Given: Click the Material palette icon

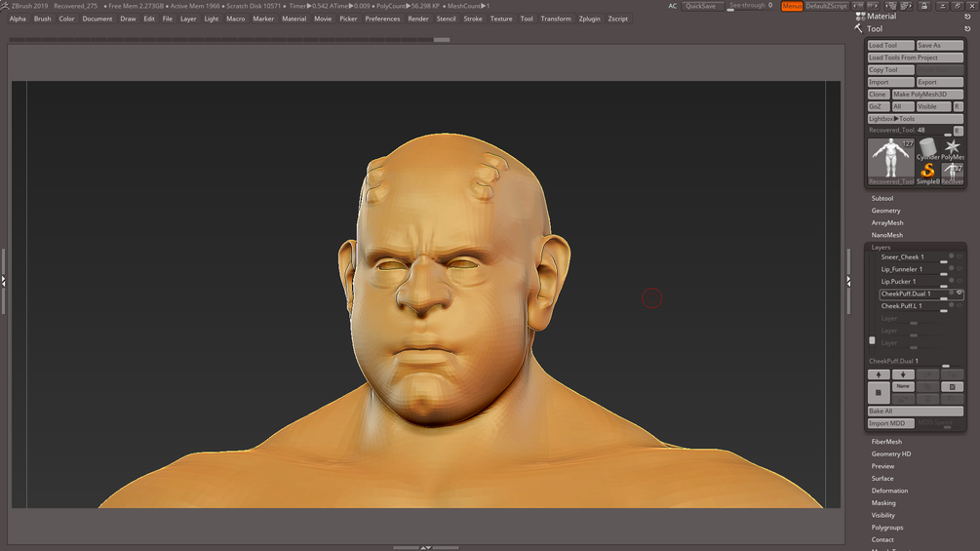Looking at the screenshot, I should (860, 17).
